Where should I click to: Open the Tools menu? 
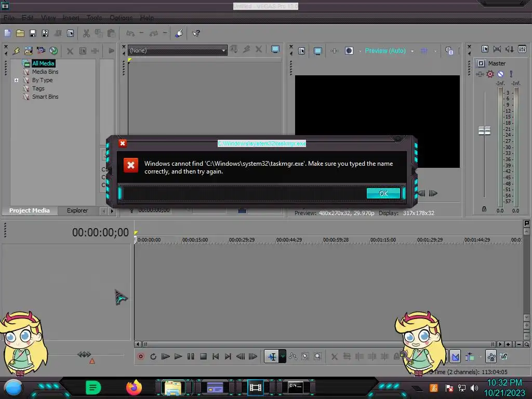pos(94,18)
